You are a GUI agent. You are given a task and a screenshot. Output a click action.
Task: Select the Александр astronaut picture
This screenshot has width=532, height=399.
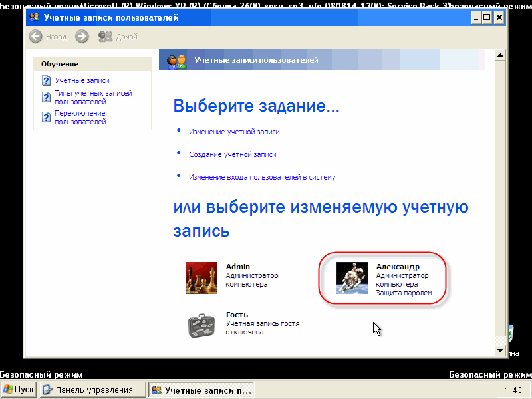(x=352, y=278)
